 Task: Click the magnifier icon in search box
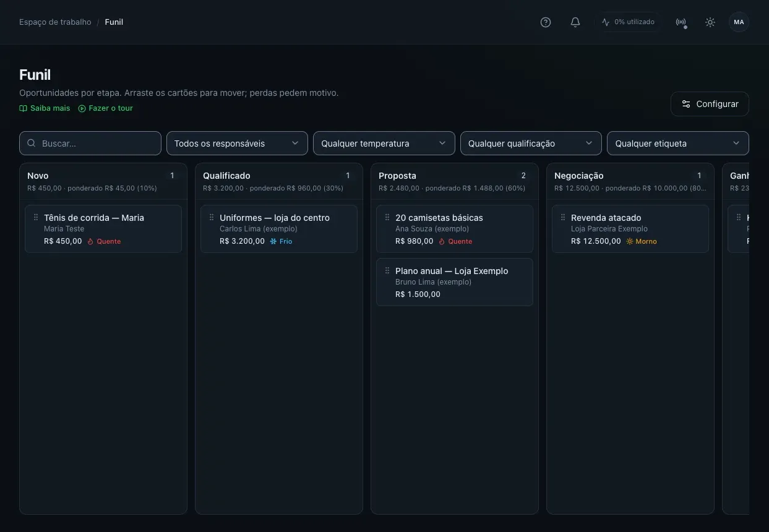click(x=32, y=144)
